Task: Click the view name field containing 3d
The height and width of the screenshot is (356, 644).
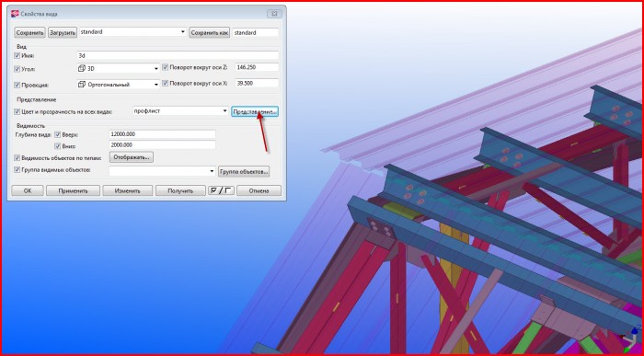Action: point(178,55)
